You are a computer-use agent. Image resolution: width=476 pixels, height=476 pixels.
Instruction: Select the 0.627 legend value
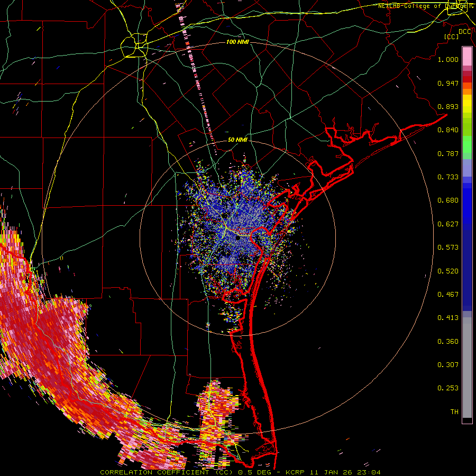point(448,224)
